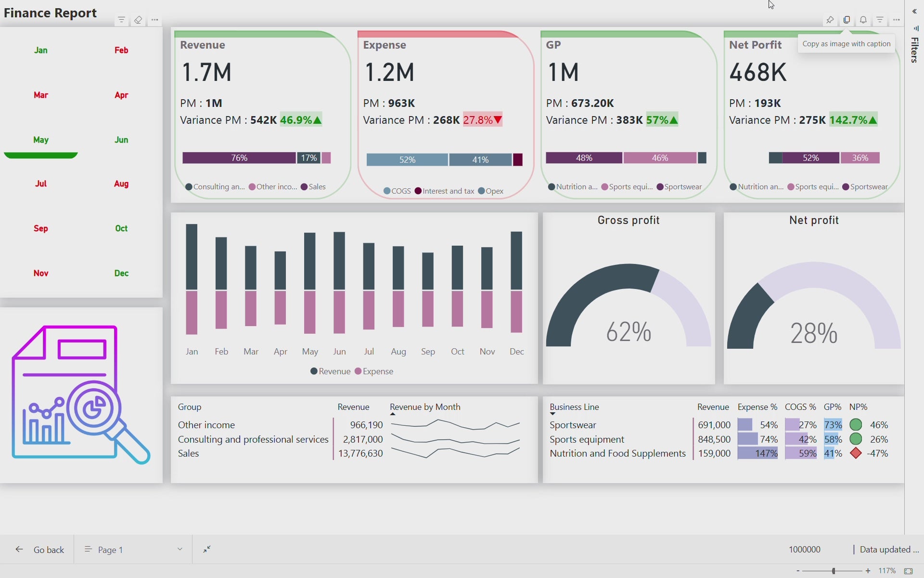Click the exit full screen arrows icon
This screenshot has height=578, width=924.
(207, 549)
